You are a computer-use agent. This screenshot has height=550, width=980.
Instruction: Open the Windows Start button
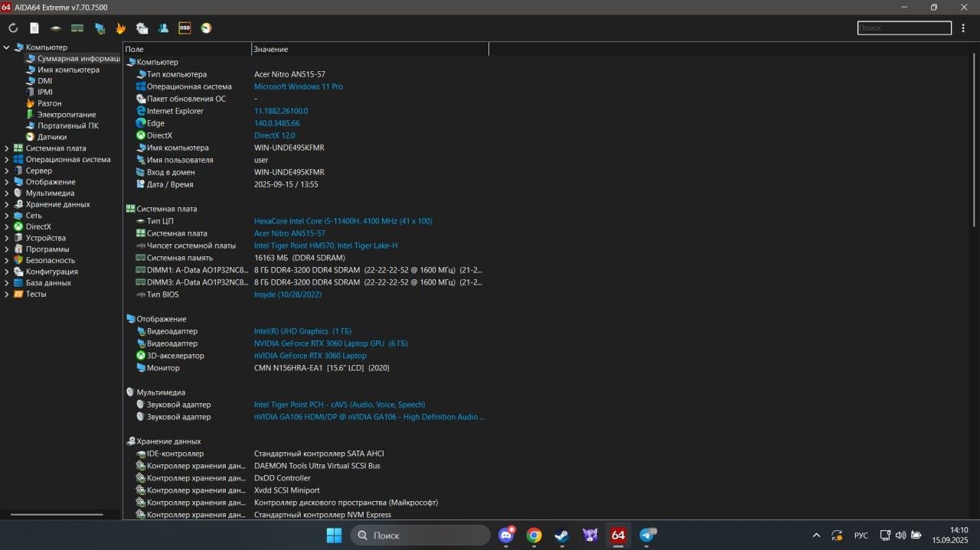[x=335, y=535]
